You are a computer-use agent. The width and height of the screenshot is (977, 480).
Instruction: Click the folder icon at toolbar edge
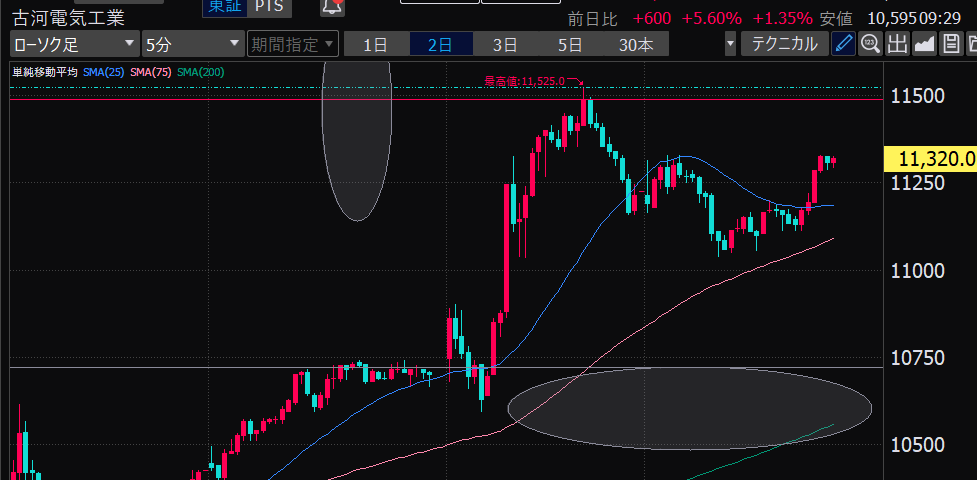pyautogui.click(x=972, y=44)
